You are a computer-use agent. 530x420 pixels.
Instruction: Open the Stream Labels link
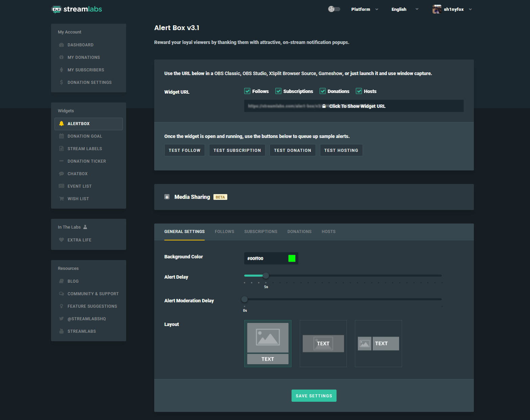point(85,149)
